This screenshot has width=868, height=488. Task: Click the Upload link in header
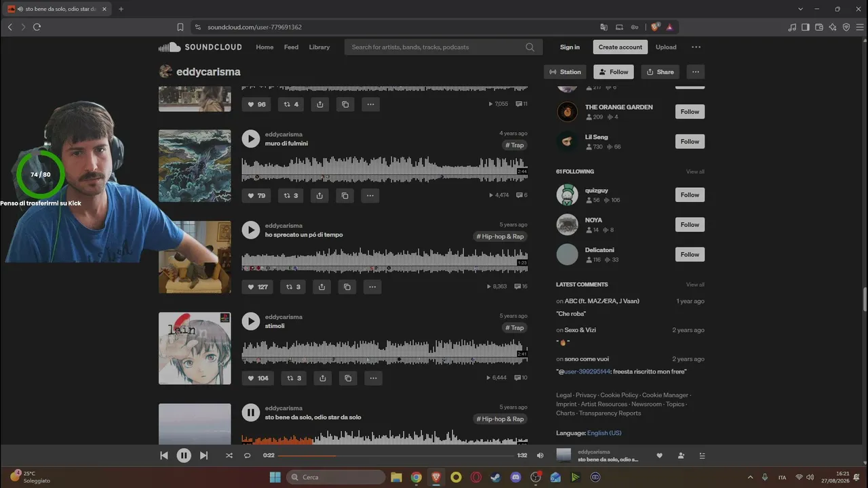666,47
